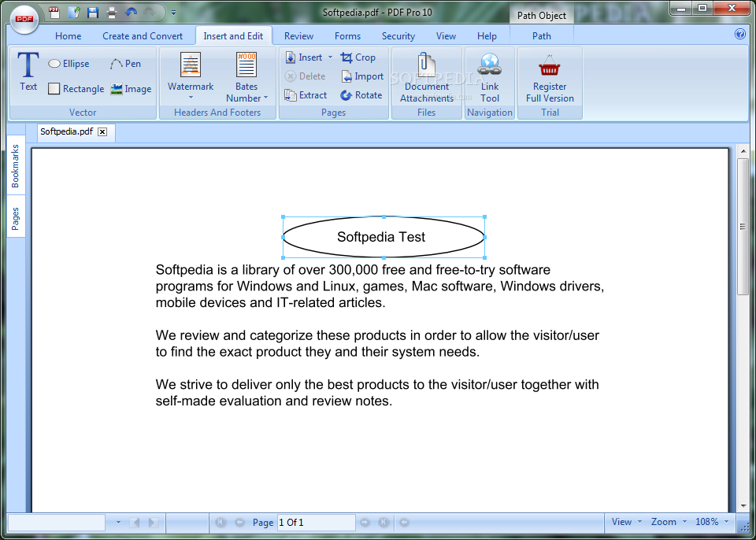Go to the next page
Image resolution: width=756 pixels, height=540 pixels.
click(x=365, y=522)
